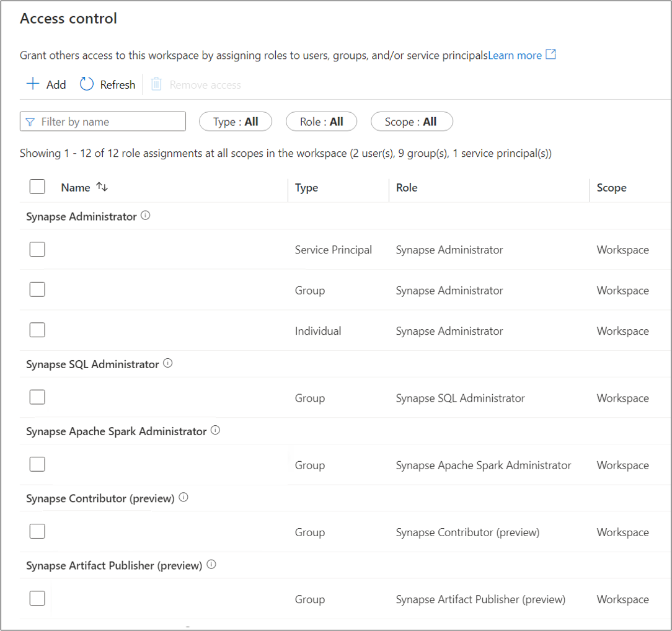The height and width of the screenshot is (631, 672).
Task: Click info icon beside Synapse Apache Spark Administrator
Action: [215, 431]
